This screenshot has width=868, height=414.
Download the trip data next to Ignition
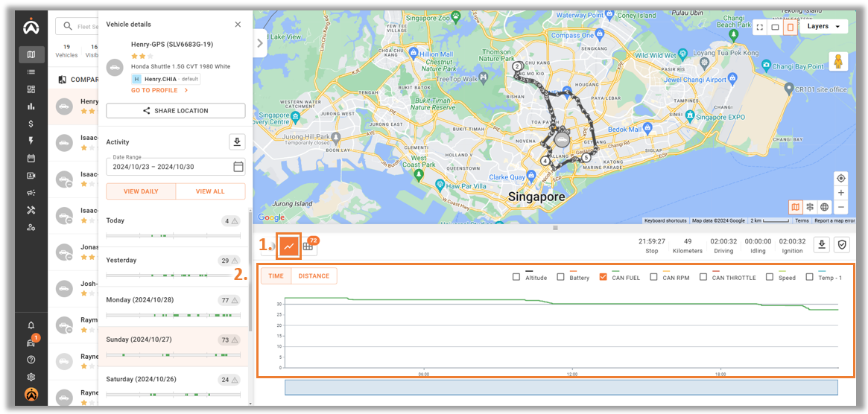(x=822, y=245)
